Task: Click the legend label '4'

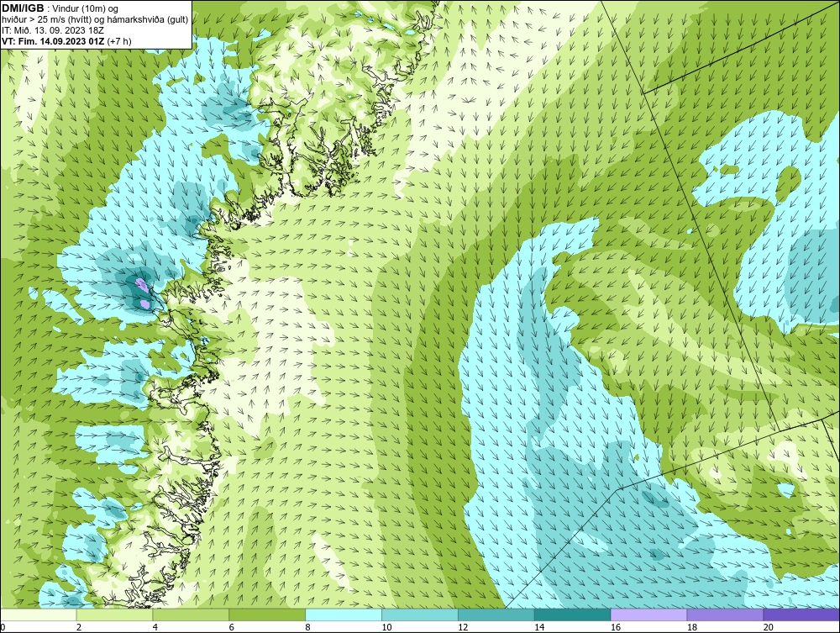Action: tap(155, 627)
